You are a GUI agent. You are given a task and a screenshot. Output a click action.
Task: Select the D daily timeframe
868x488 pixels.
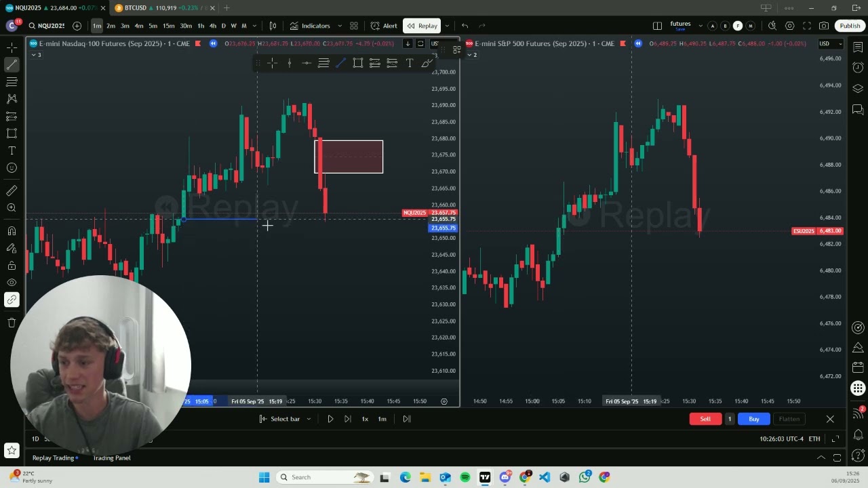coord(223,26)
